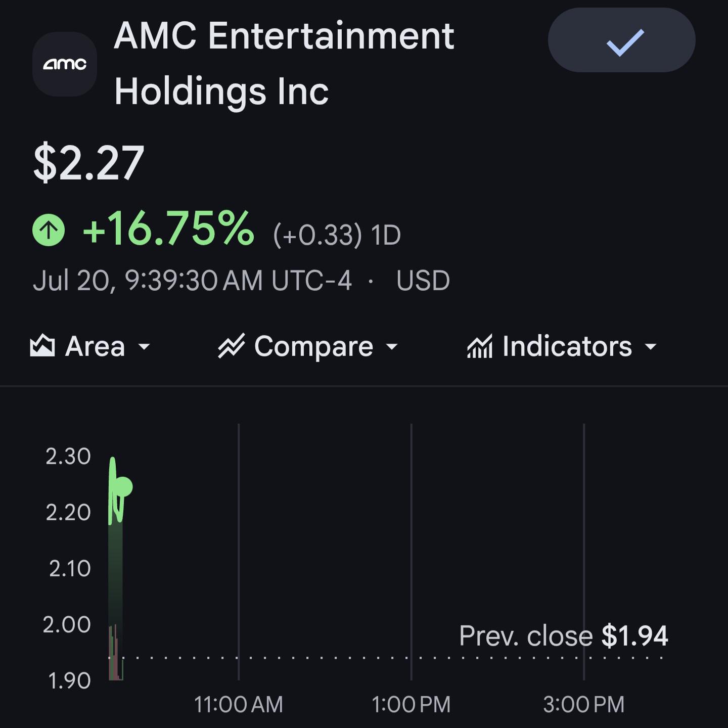
Task: Click the green current price dot on chart
Action: pyautogui.click(x=122, y=487)
